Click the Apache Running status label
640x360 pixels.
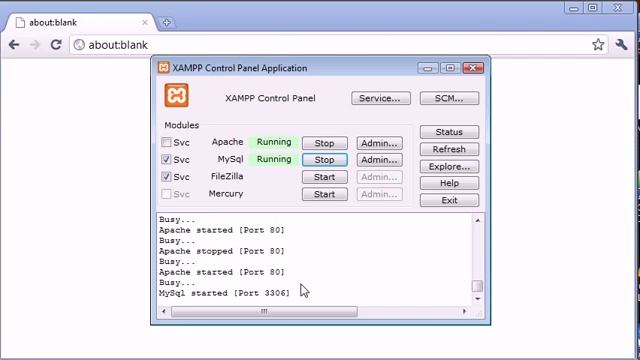pyautogui.click(x=274, y=142)
